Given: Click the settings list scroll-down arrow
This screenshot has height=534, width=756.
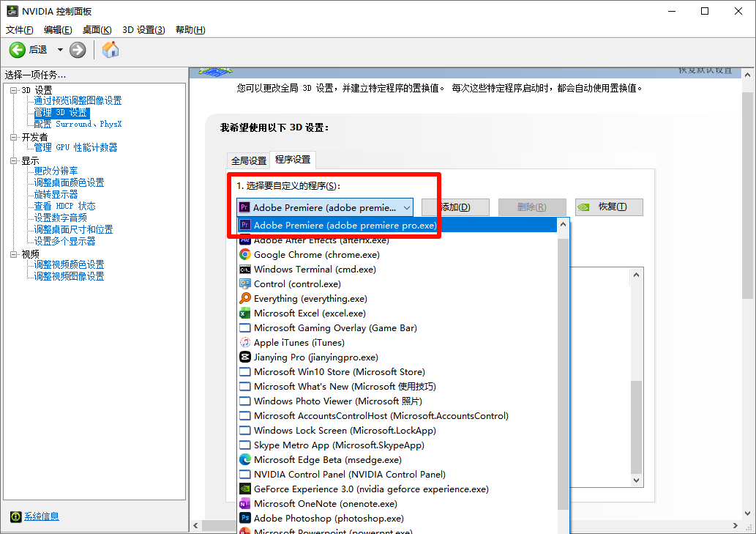Looking at the screenshot, I should 636,480.
